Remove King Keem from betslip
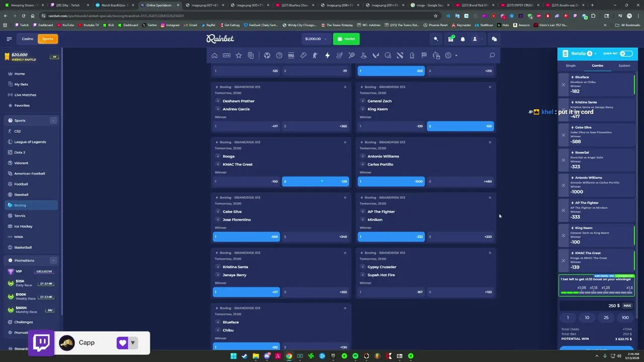The width and height of the screenshot is (644, 362). (x=563, y=235)
